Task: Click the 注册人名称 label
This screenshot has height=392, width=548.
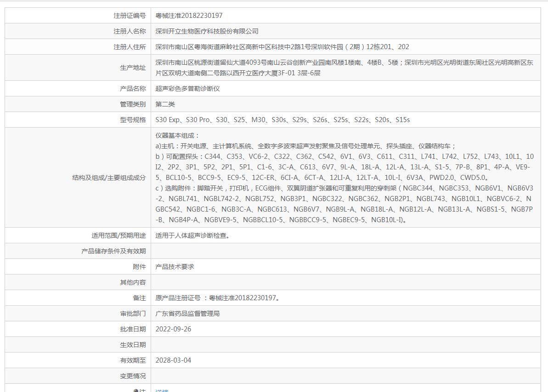Action: click(130, 32)
